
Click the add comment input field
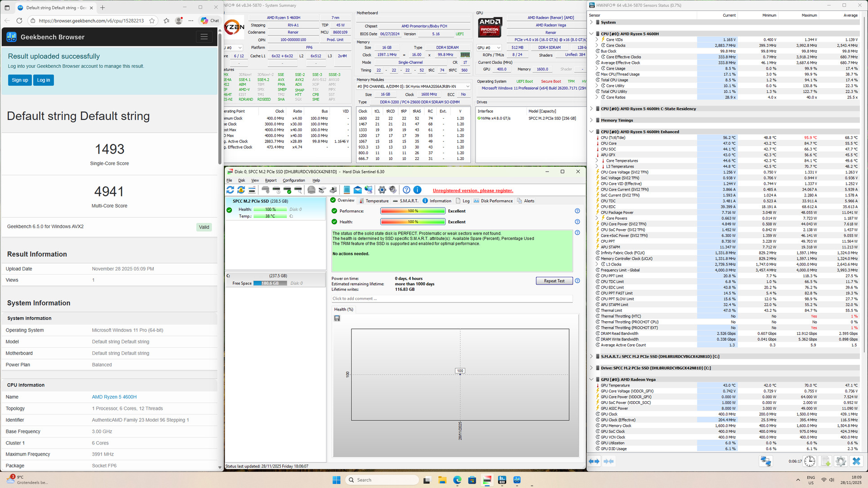click(x=452, y=299)
